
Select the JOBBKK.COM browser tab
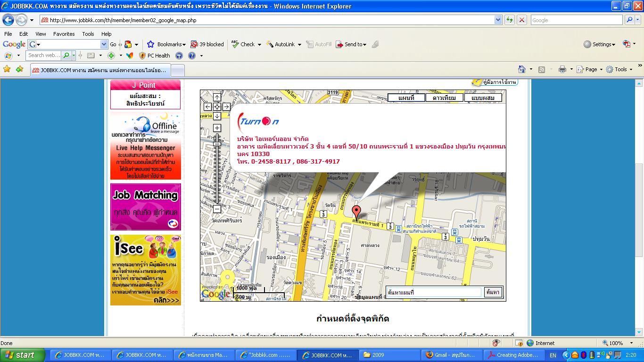(x=99, y=70)
